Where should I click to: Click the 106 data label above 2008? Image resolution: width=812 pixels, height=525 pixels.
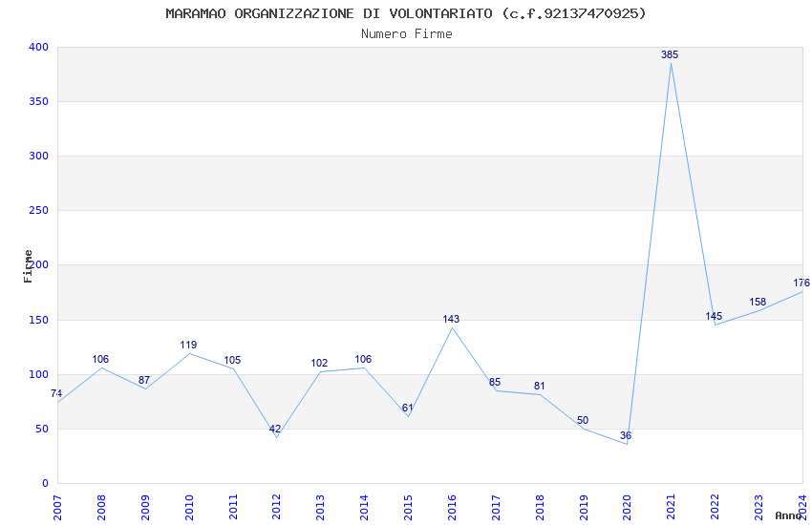click(100, 360)
